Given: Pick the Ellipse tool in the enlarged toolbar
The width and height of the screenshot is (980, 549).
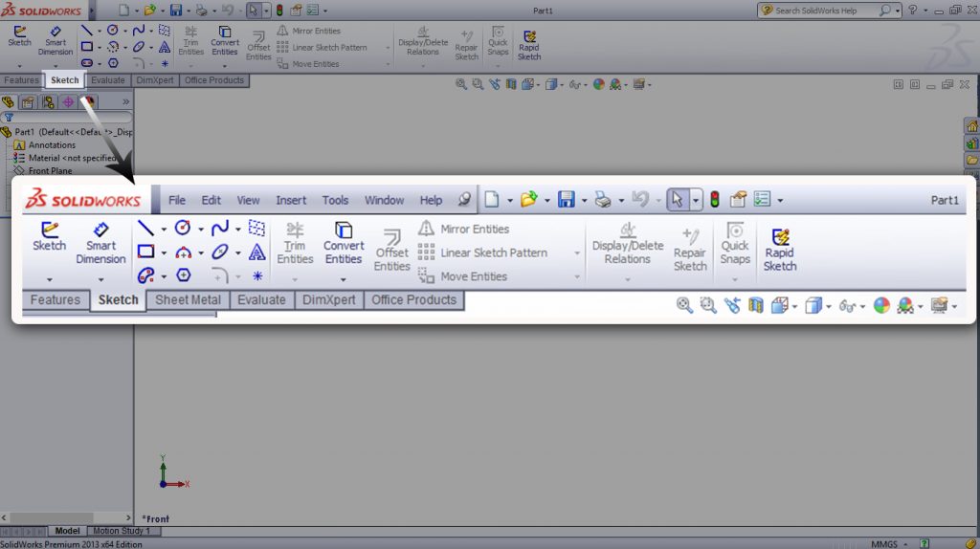Looking at the screenshot, I should 219,252.
